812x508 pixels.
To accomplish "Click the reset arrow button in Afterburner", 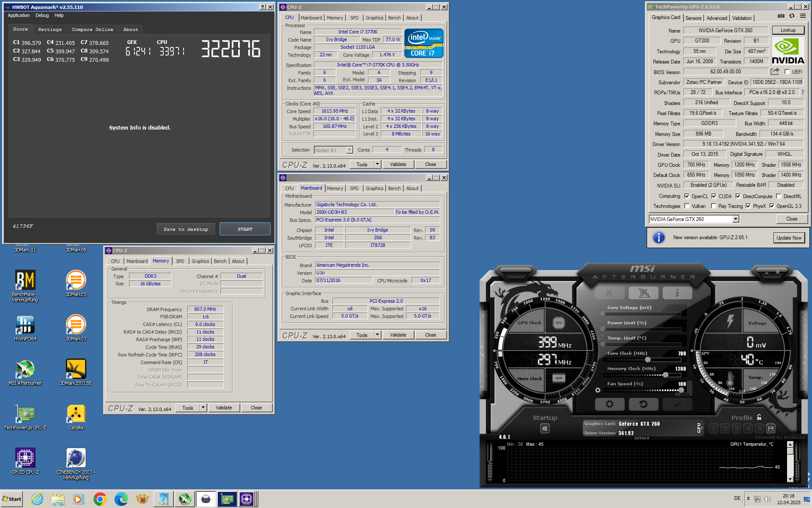I will [x=643, y=404].
